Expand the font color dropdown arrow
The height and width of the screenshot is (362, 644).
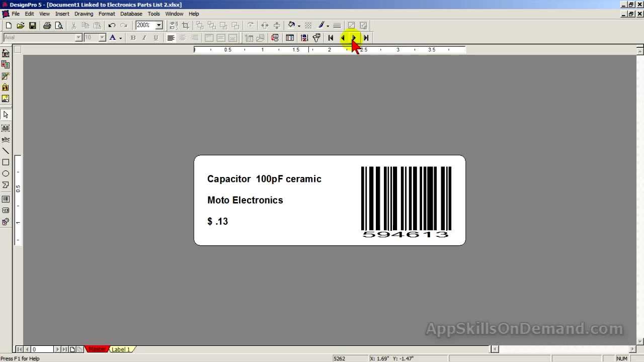120,38
